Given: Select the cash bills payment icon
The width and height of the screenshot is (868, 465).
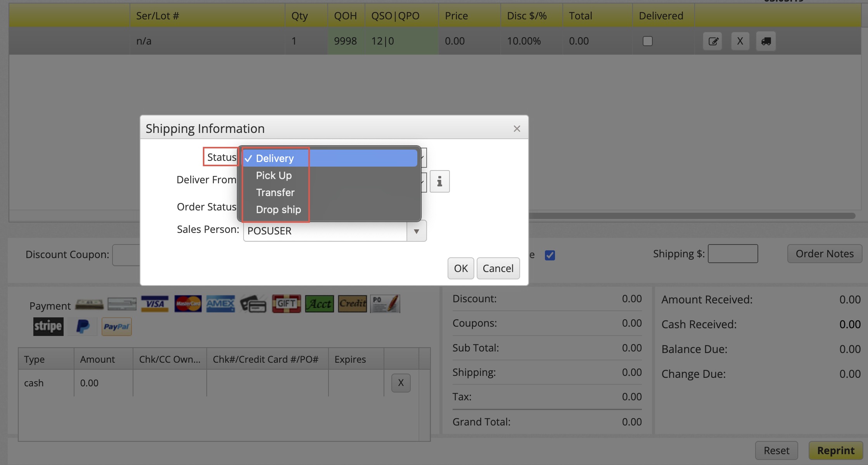Looking at the screenshot, I should (89, 304).
